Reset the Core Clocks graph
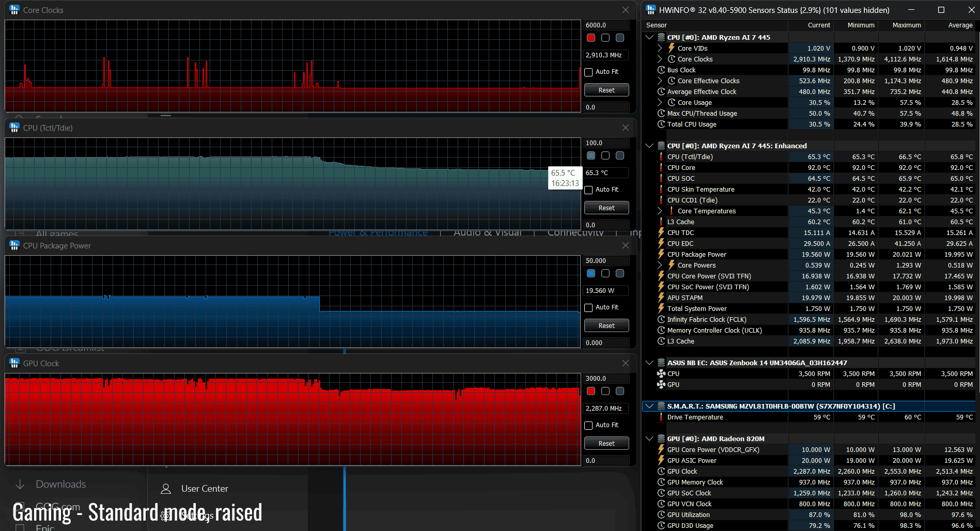Image resolution: width=980 pixels, height=531 pixels. tap(606, 90)
